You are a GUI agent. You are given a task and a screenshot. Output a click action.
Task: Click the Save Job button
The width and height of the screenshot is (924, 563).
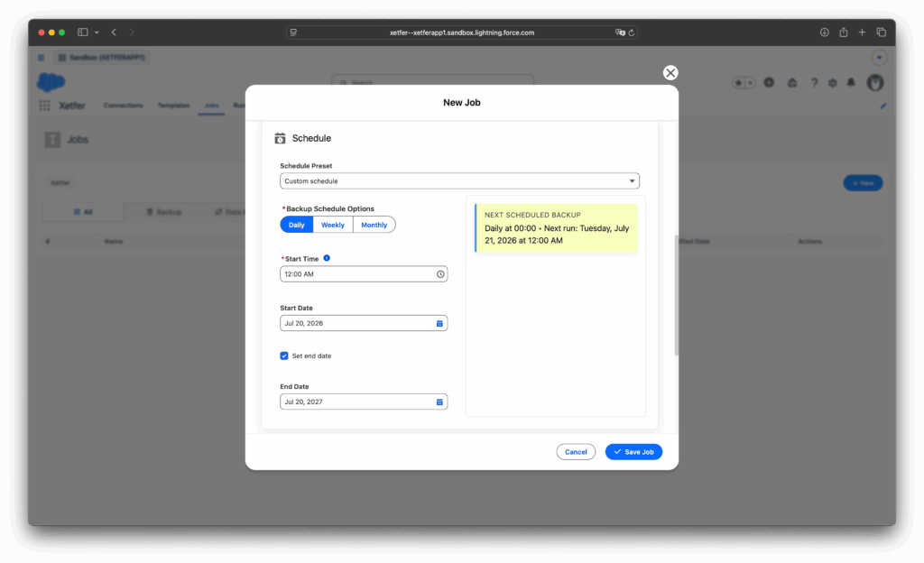pos(633,452)
